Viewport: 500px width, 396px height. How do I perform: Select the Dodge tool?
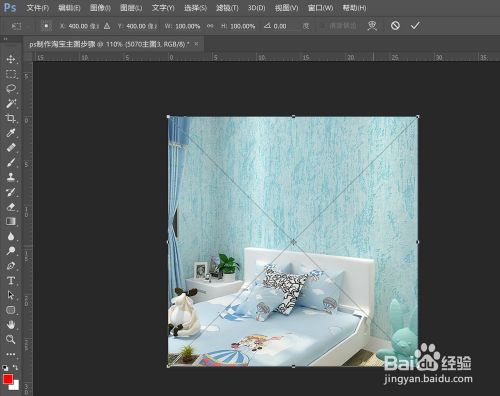pyautogui.click(x=11, y=251)
